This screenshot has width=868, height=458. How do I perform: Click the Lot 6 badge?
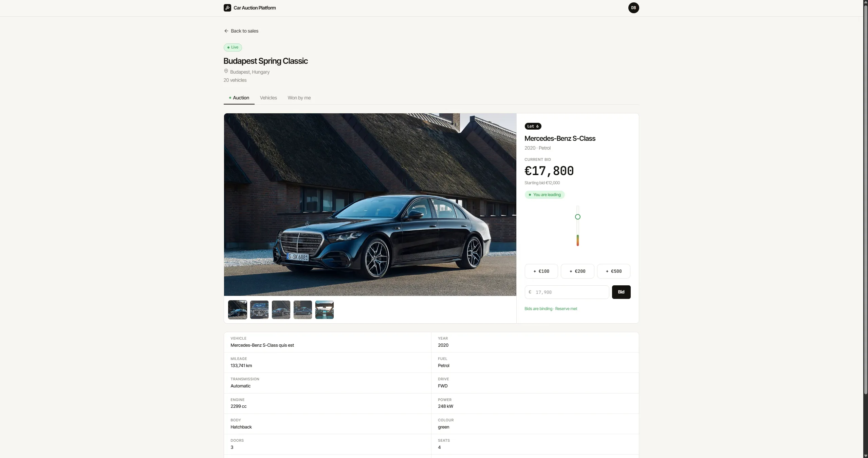click(x=533, y=126)
